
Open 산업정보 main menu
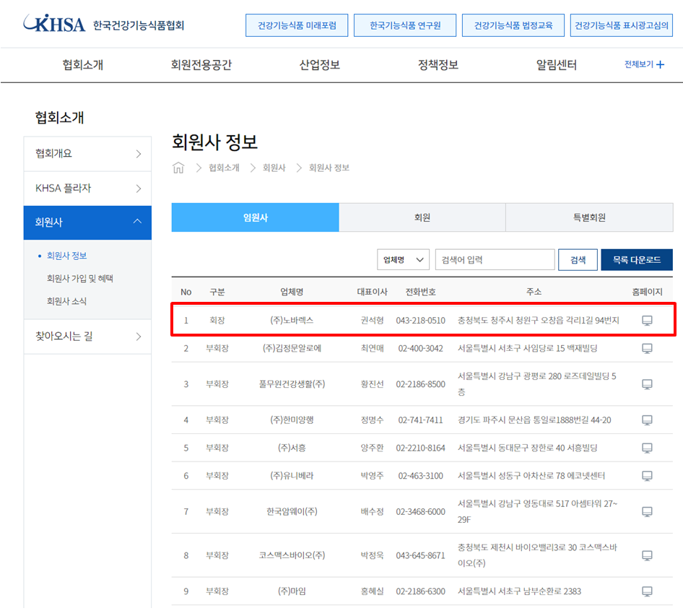[x=319, y=65]
